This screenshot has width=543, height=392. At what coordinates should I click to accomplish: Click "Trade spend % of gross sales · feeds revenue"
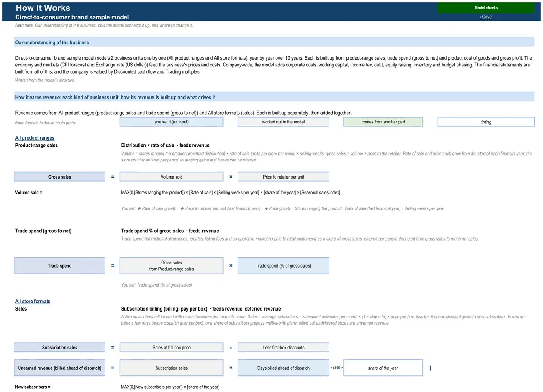[x=170, y=231]
